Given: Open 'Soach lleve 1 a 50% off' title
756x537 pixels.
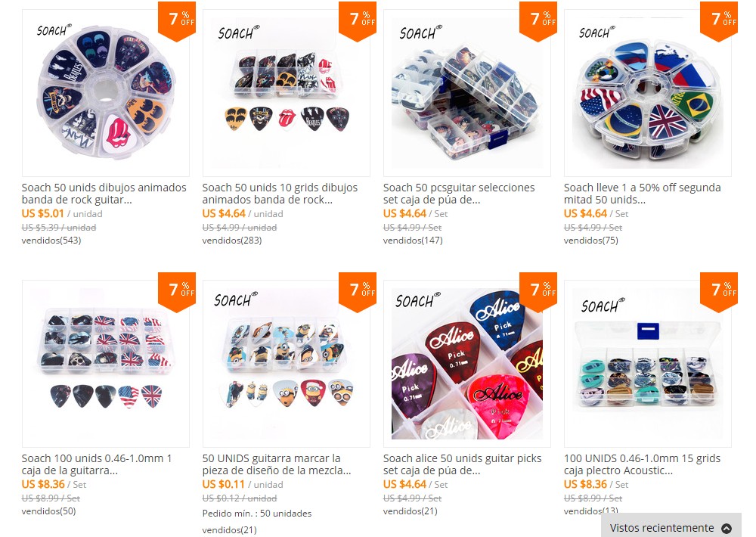Looking at the screenshot, I should [642, 194].
